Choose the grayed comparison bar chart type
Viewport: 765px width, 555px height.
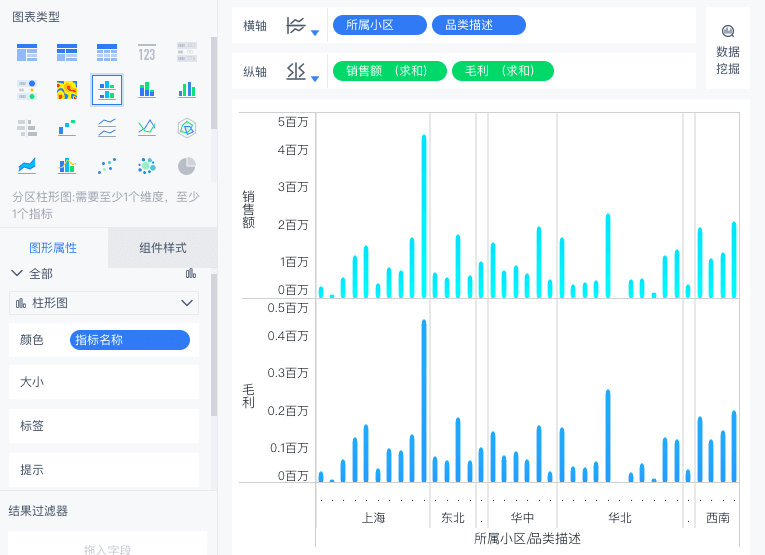point(27,128)
